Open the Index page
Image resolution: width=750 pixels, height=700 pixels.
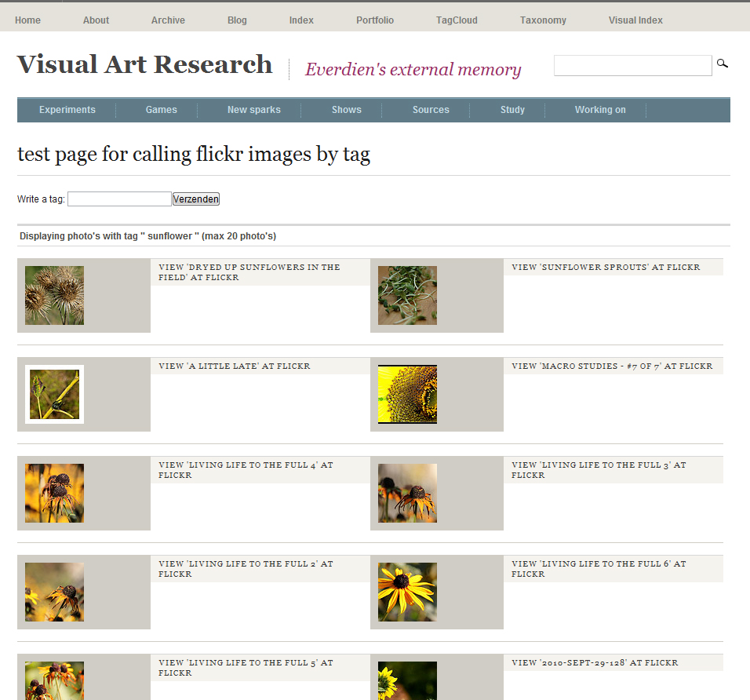pyautogui.click(x=301, y=20)
